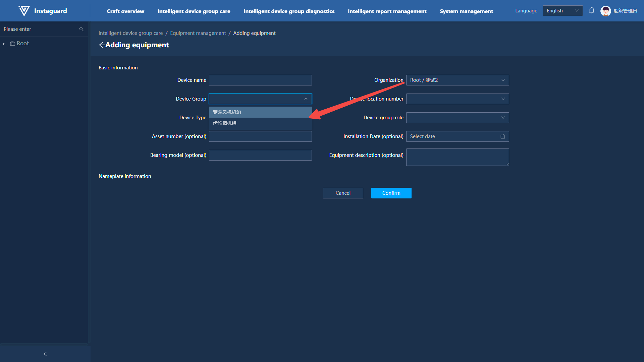Expand the Device location number dropdown
This screenshot has width=644, height=362.
point(457,99)
